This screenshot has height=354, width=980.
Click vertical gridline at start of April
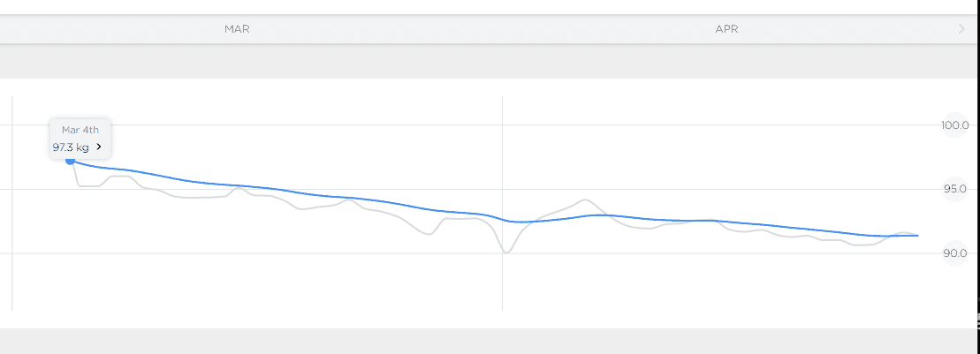tap(503, 203)
